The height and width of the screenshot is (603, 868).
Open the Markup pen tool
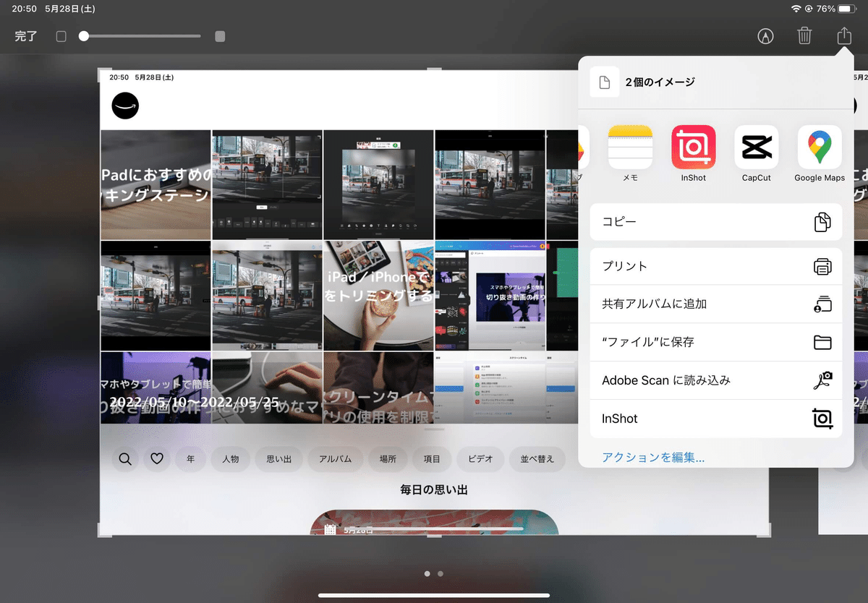(766, 35)
